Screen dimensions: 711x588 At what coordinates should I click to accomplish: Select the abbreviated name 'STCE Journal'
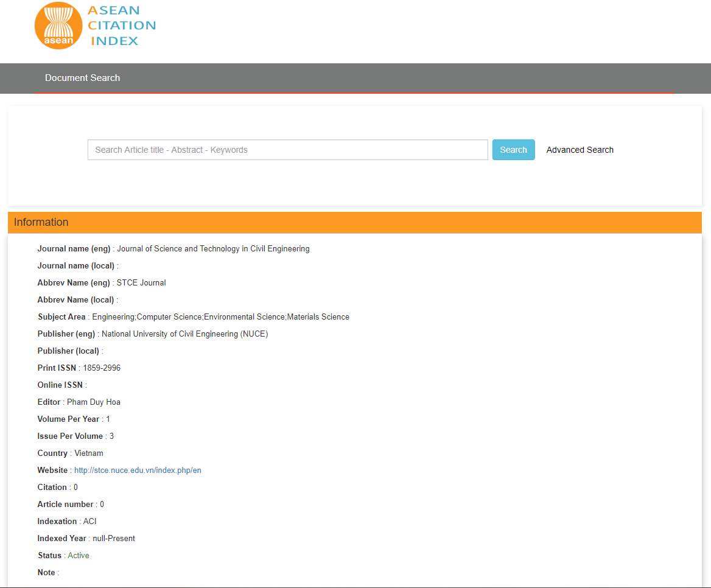[141, 282]
